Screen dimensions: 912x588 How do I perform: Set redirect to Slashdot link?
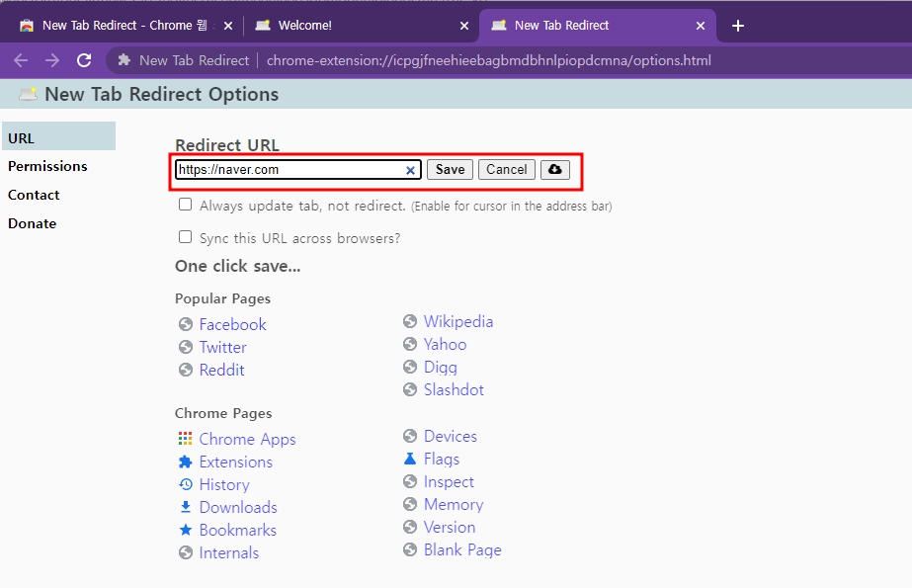point(454,389)
